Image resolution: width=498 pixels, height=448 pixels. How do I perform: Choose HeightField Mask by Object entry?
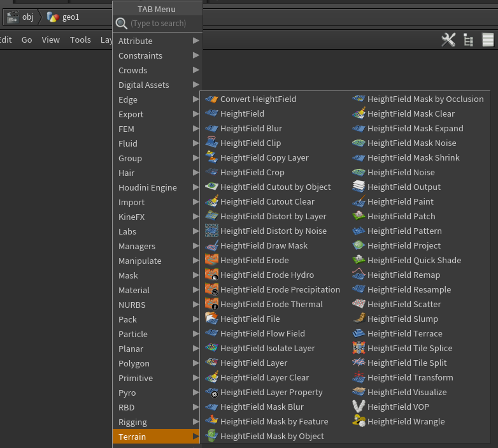[x=265, y=436]
